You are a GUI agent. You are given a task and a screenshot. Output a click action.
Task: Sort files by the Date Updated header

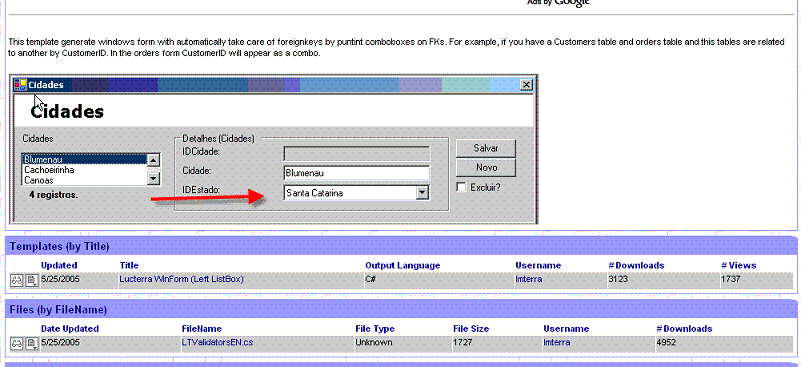(69, 329)
